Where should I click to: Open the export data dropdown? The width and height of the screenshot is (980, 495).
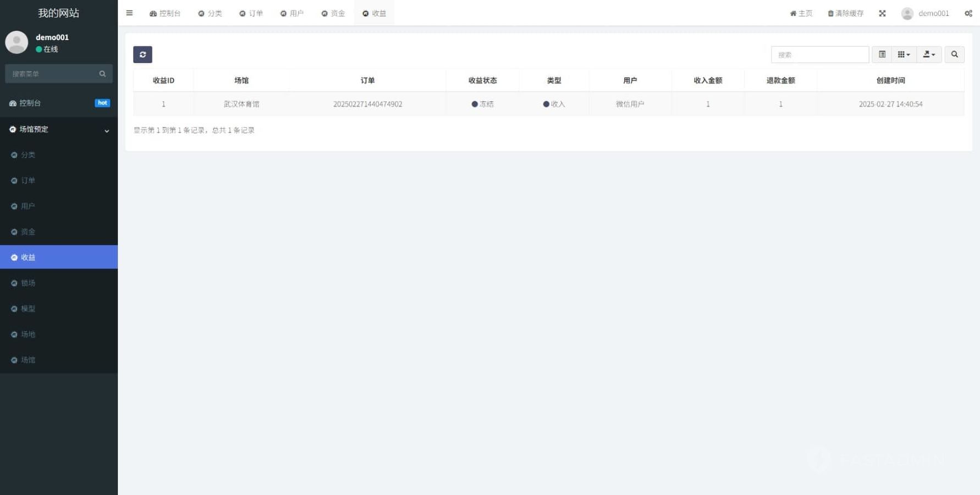(x=929, y=54)
